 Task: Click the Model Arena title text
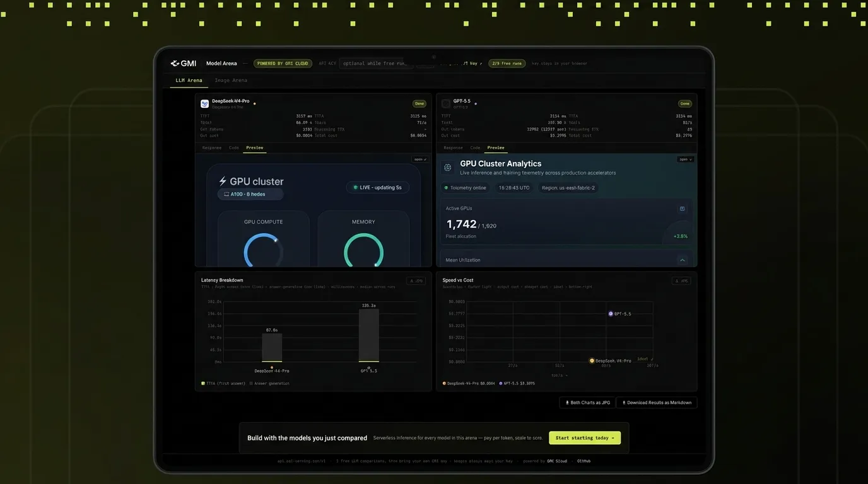(x=221, y=64)
